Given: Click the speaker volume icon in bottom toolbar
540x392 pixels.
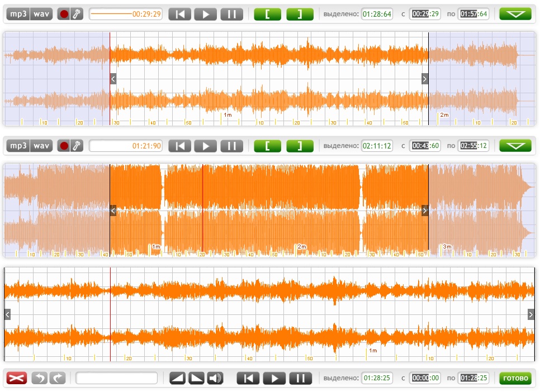Looking at the screenshot, I should pos(215,379).
